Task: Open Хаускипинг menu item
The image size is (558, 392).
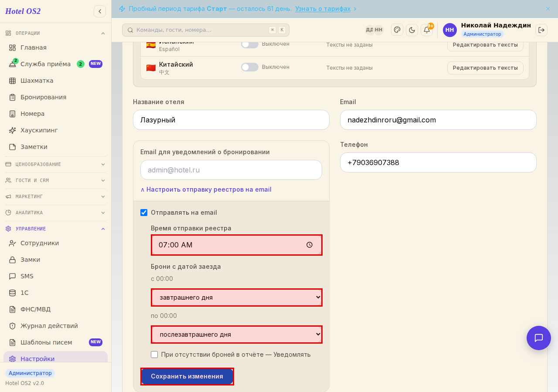Action: point(55,130)
